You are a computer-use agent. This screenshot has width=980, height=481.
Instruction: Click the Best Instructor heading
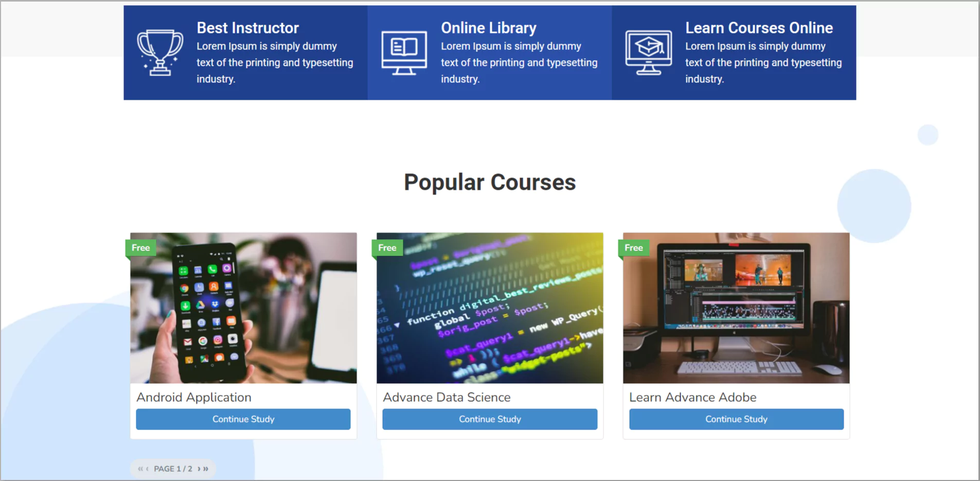click(247, 28)
